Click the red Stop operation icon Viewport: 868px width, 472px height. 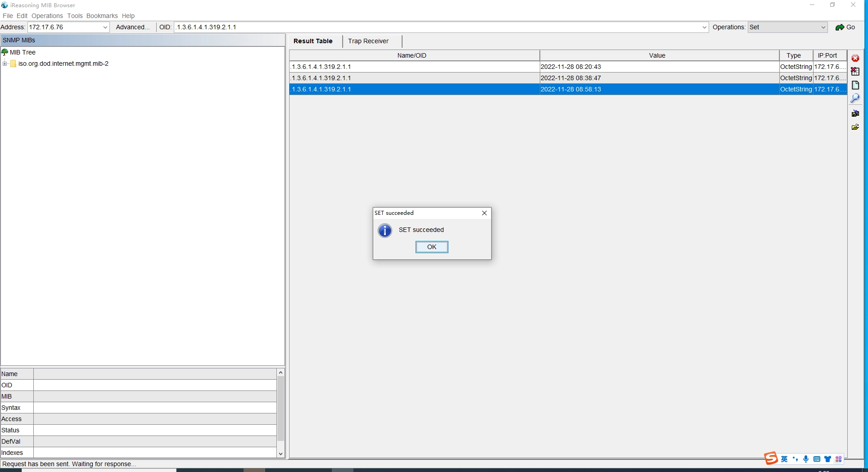click(855, 58)
